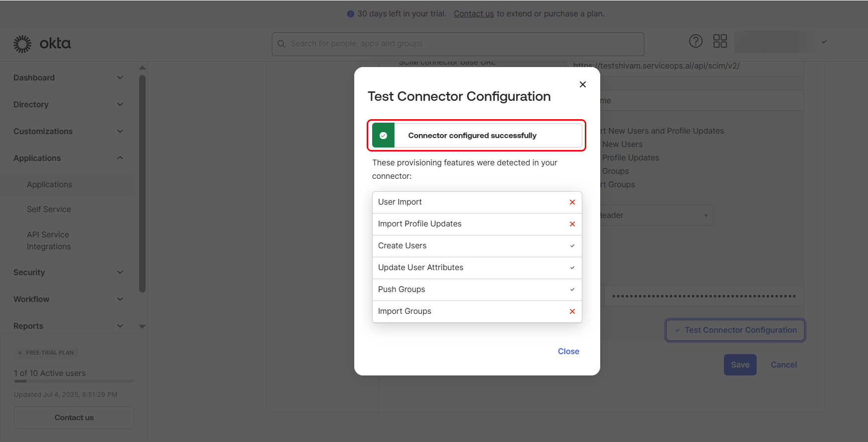The image size is (868, 442).
Task: Click the red X beside Import Groups
Action: point(572,311)
